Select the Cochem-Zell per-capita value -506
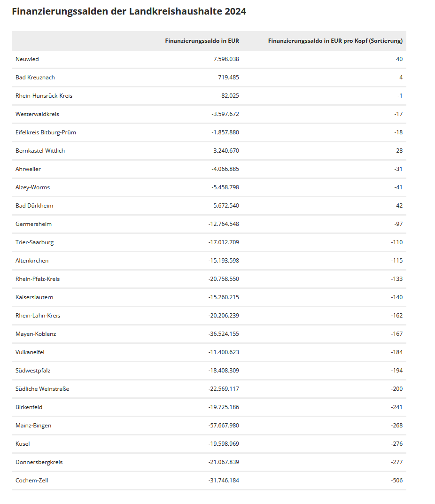Image resolution: width=435 pixels, height=504 pixels. [x=397, y=481]
